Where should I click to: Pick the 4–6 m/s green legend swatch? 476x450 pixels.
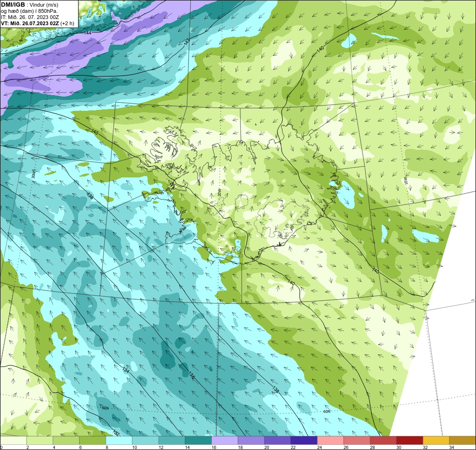(x=66, y=440)
